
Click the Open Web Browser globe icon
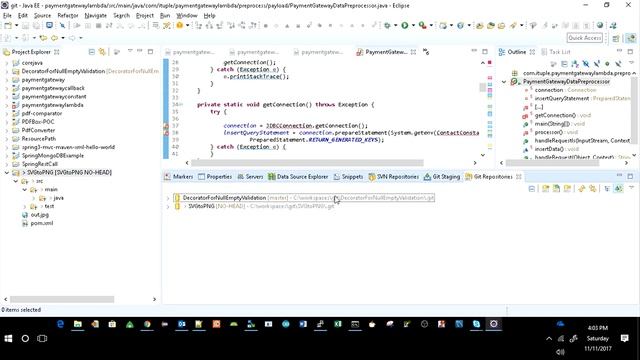pos(600,25)
